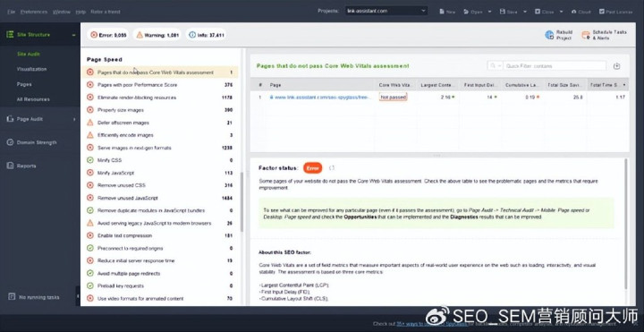Viewport: 644px width, 332px height.
Task: Select Pages that do not pass Core Web Vitals
Action: (x=160, y=72)
